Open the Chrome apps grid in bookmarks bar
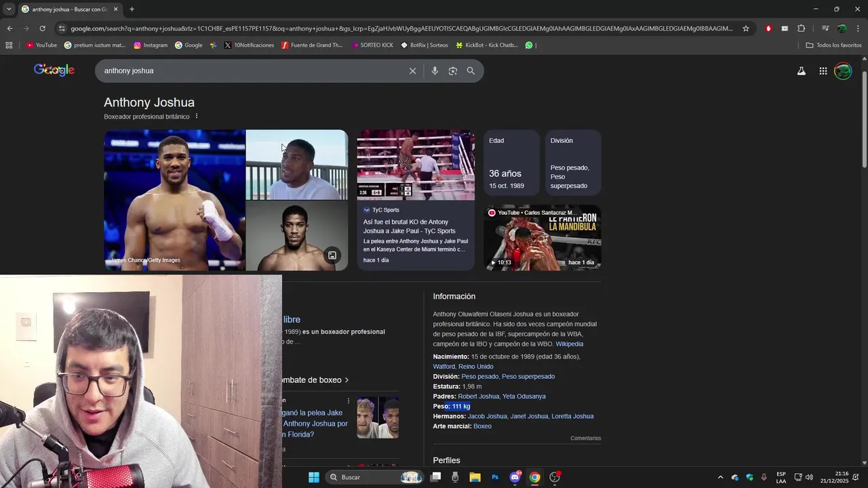The image size is (868, 488). (x=9, y=45)
